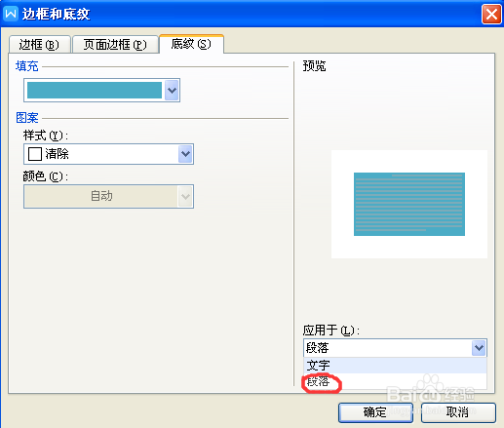Select the 底纹(S) tab
504x428 pixels.
pos(191,44)
